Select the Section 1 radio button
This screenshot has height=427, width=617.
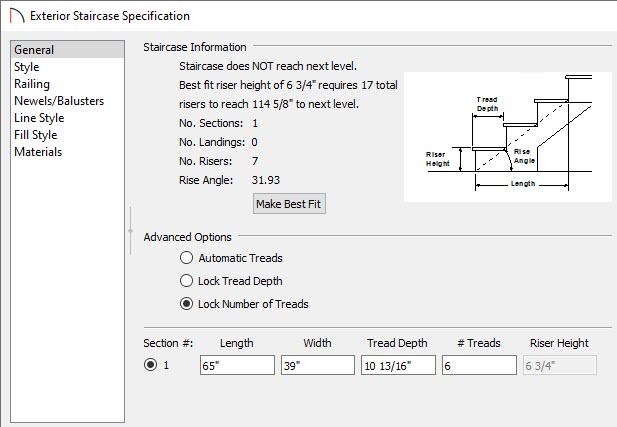coord(150,365)
